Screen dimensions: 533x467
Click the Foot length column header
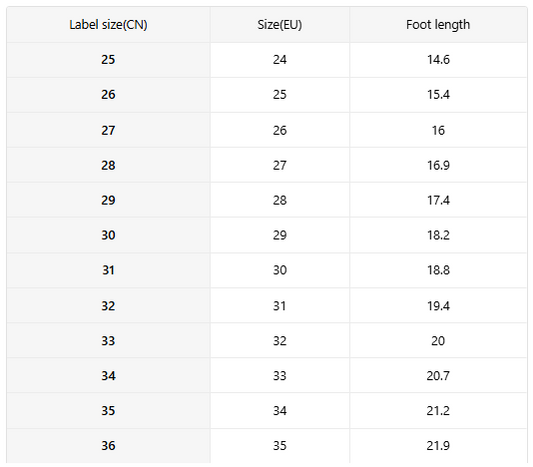point(438,24)
